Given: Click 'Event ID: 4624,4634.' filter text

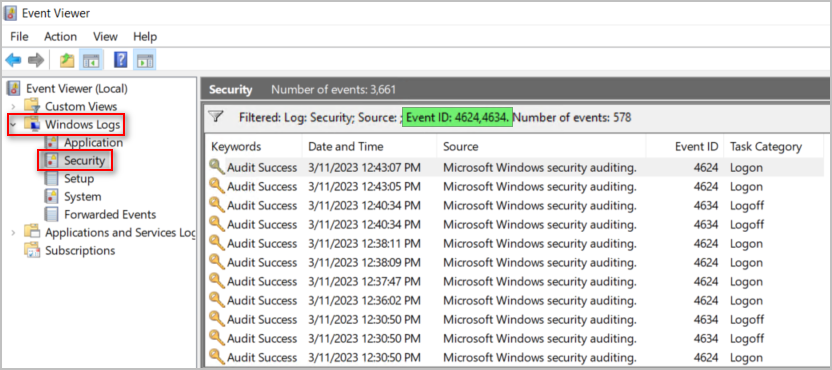Looking at the screenshot, I should [457, 117].
